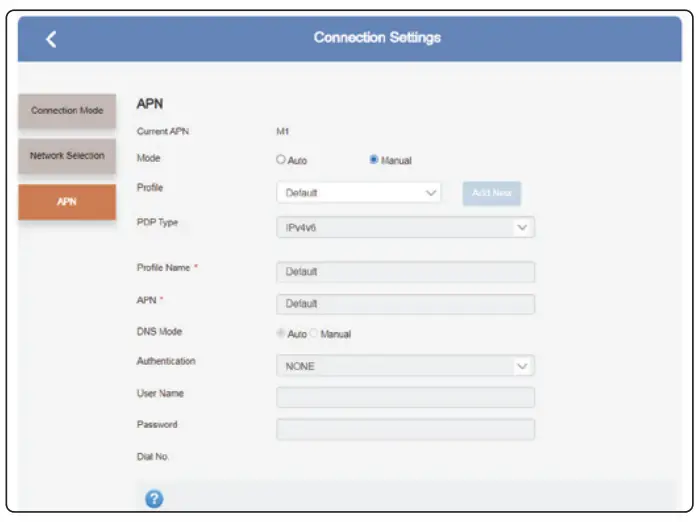The image size is (699, 522).
Task: Click the Connection Settings header title
Action: (377, 37)
